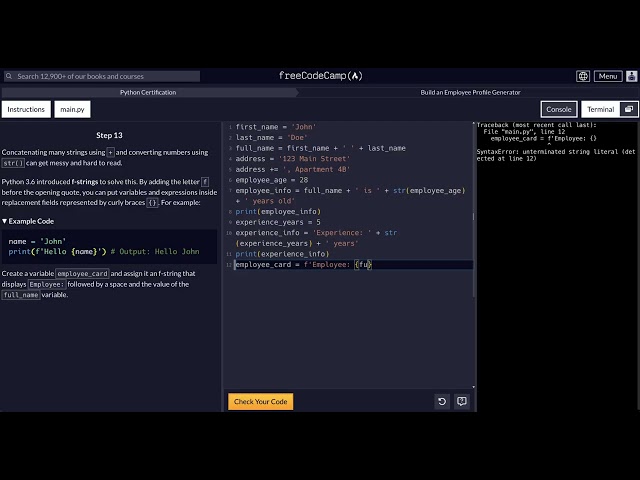
Task: Reset the code with the reset icon
Action: coord(442,402)
